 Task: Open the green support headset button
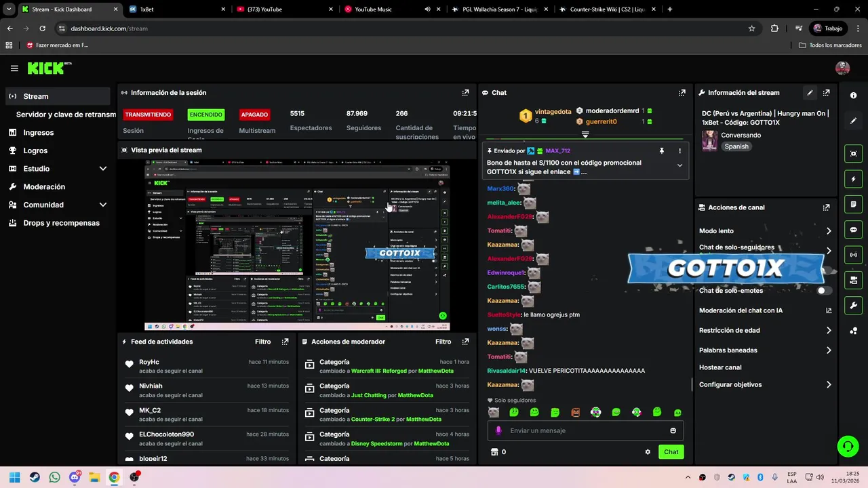coord(848,446)
